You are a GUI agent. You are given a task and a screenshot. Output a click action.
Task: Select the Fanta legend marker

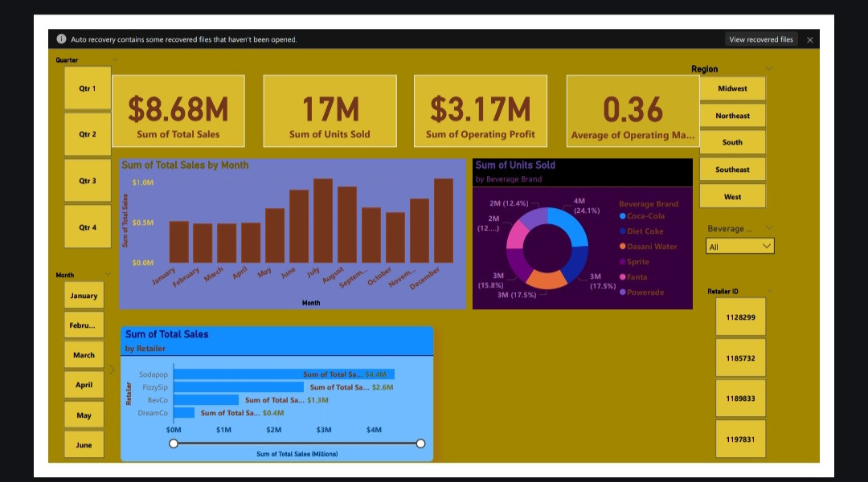623,277
